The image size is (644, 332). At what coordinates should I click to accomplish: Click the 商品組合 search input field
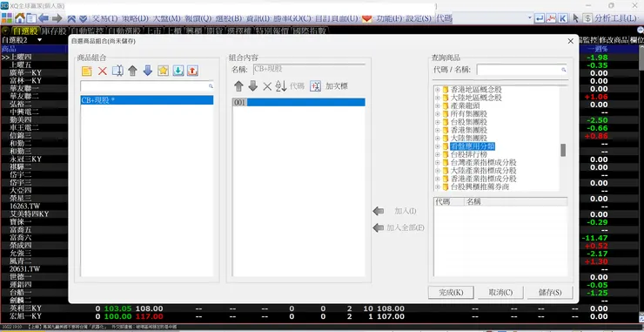(144, 86)
